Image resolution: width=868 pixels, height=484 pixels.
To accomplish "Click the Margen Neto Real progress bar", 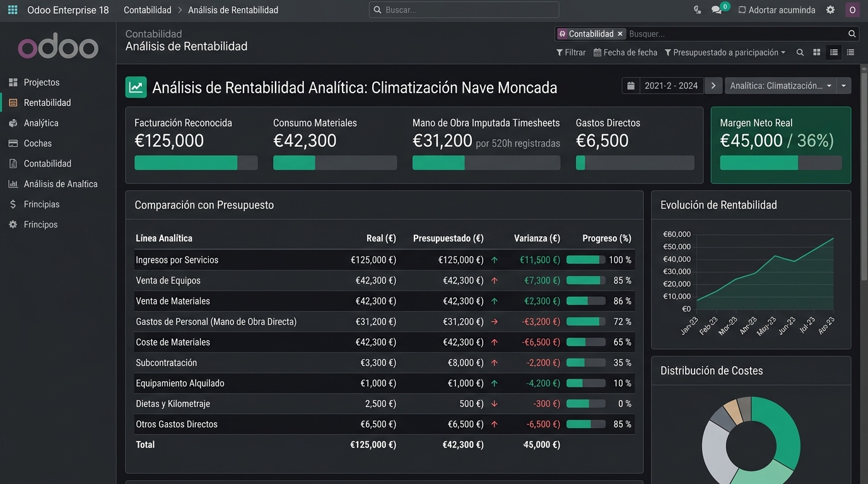I will [x=781, y=163].
